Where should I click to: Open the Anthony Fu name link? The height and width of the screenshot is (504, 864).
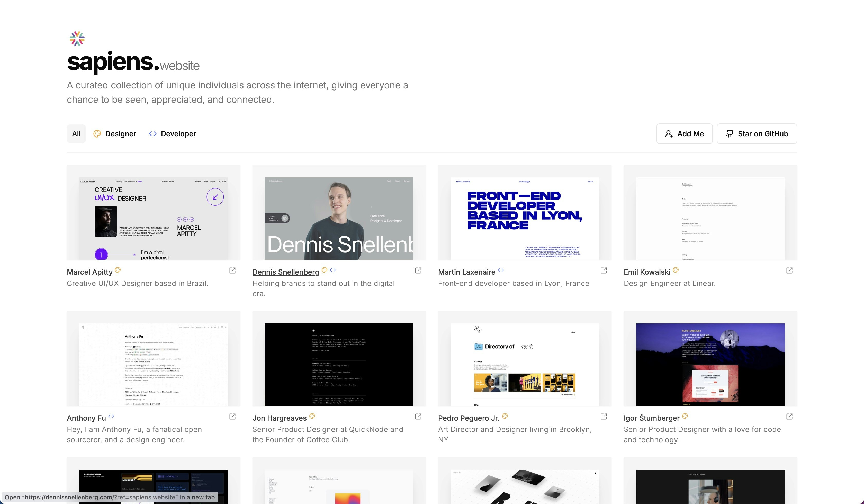pyautogui.click(x=86, y=418)
